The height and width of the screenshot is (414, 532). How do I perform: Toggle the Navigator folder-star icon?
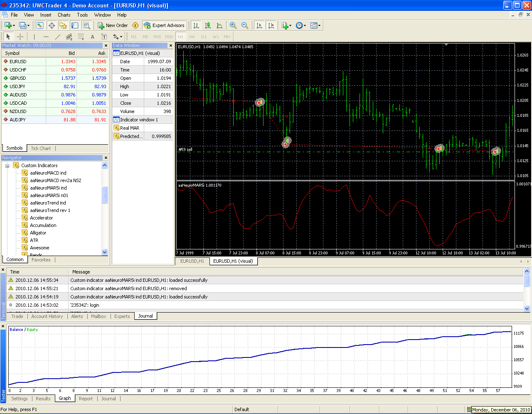[63, 25]
